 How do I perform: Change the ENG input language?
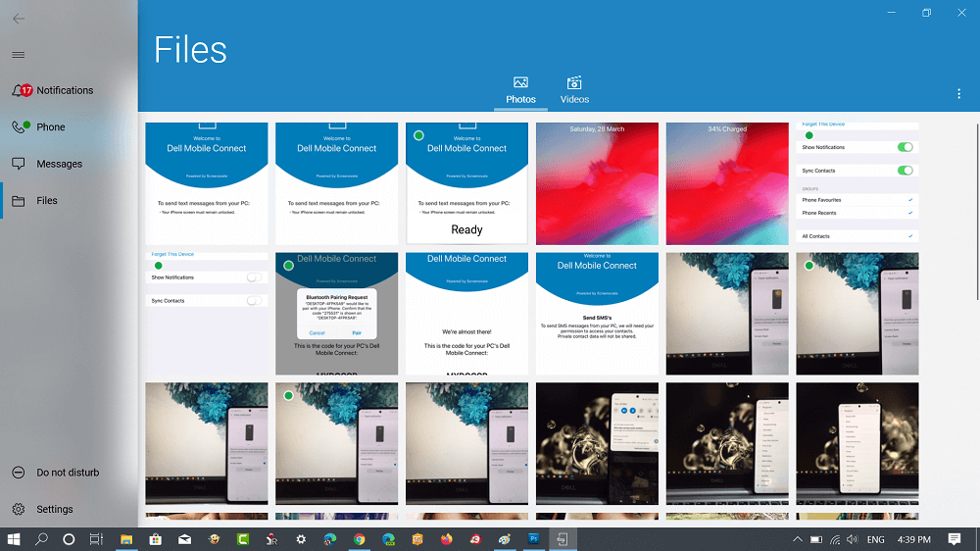(x=875, y=539)
